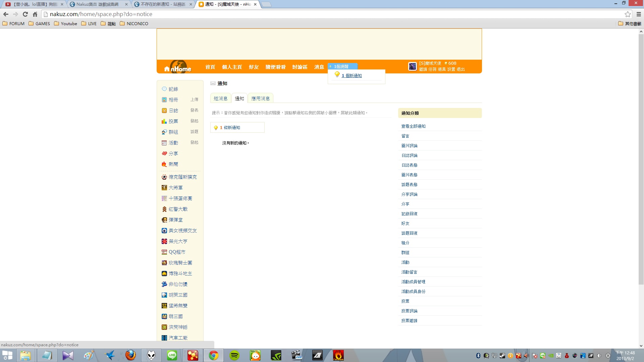The height and width of the screenshot is (362, 644).
Task: Click the browser reload button
Action: click(x=25, y=14)
